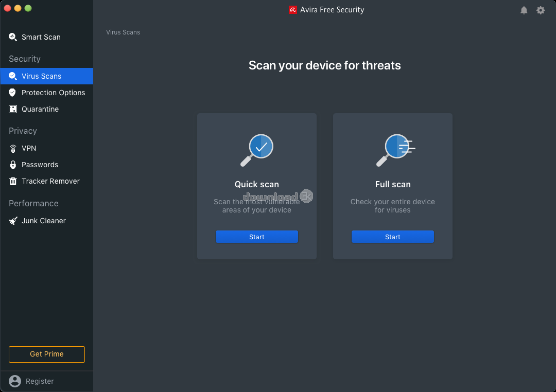Click the Full scan magnifier graphic

pyautogui.click(x=394, y=150)
